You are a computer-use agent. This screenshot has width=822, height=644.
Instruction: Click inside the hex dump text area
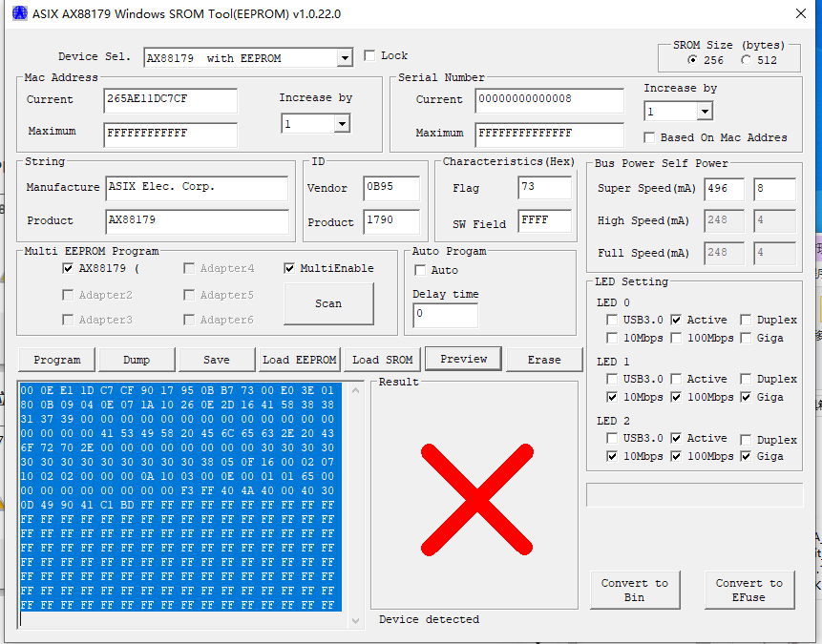pos(182,505)
